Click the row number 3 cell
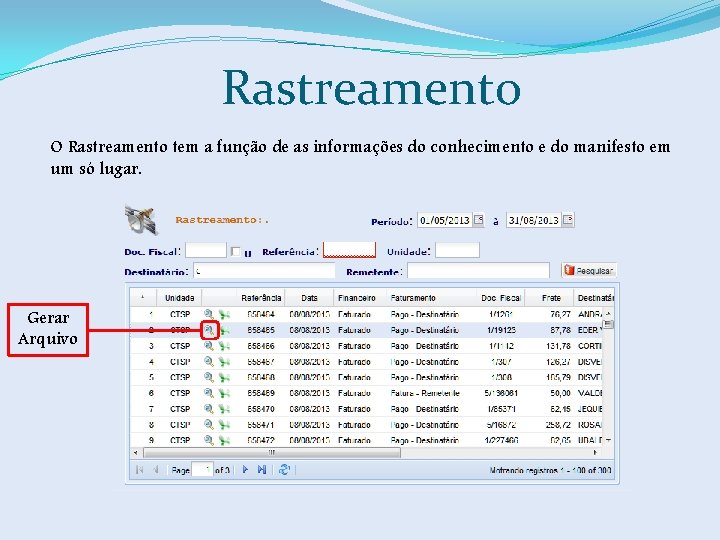Image resolution: width=720 pixels, height=540 pixels. click(x=151, y=346)
